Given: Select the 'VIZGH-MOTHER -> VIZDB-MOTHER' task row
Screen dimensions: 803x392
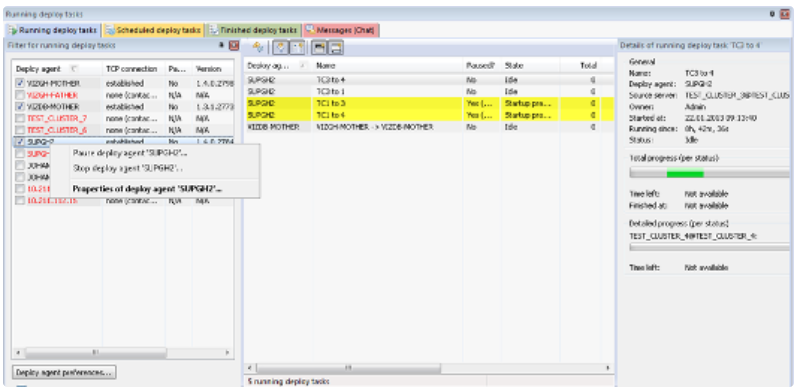Looking at the screenshot, I should [x=429, y=127].
